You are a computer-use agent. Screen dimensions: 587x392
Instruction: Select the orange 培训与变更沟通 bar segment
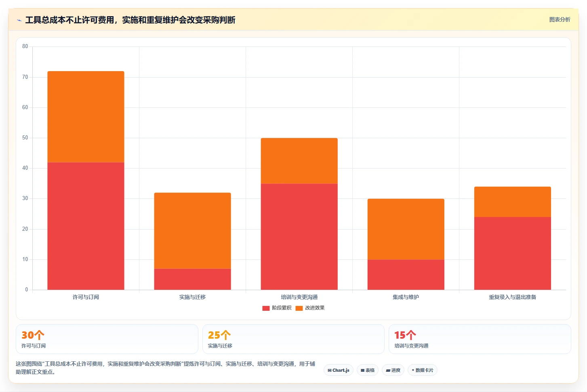coord(299,161)
